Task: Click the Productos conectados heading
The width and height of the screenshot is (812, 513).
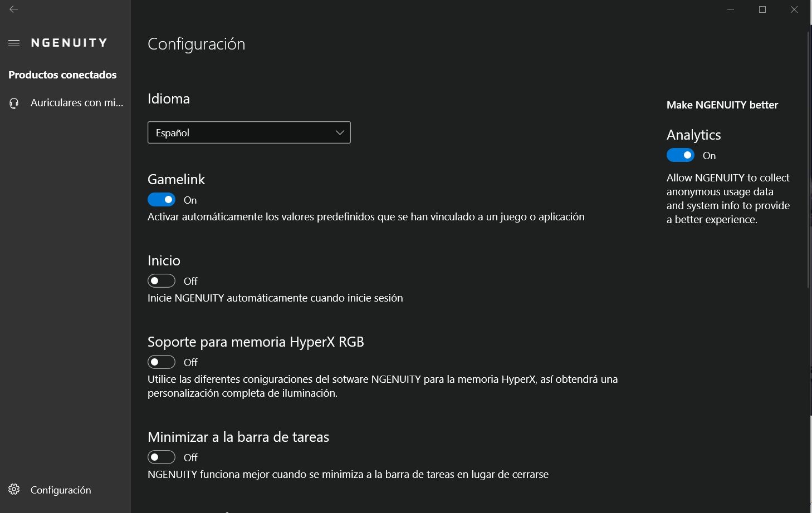Action: click(62, 75)
